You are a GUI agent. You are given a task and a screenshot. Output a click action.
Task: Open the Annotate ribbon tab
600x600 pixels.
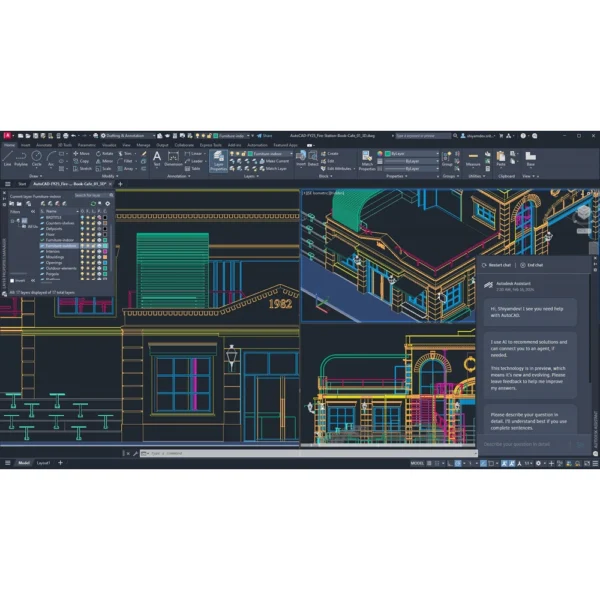click(44, 145)
